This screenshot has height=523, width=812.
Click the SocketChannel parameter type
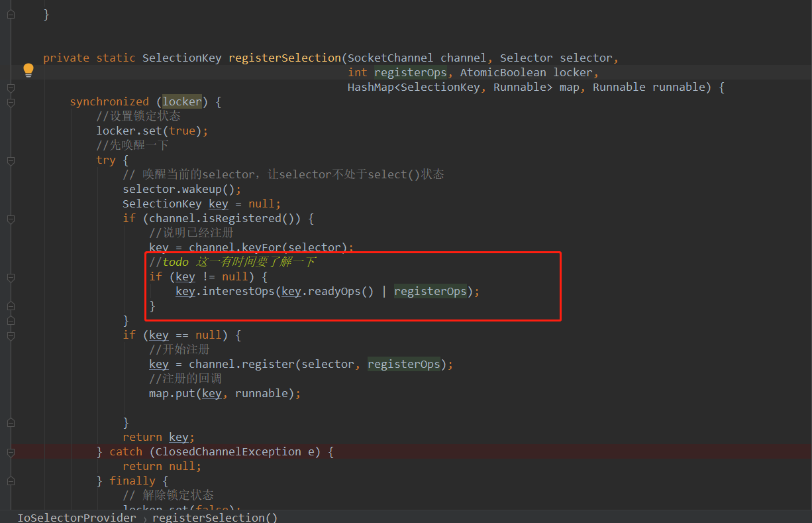point(391,58)
